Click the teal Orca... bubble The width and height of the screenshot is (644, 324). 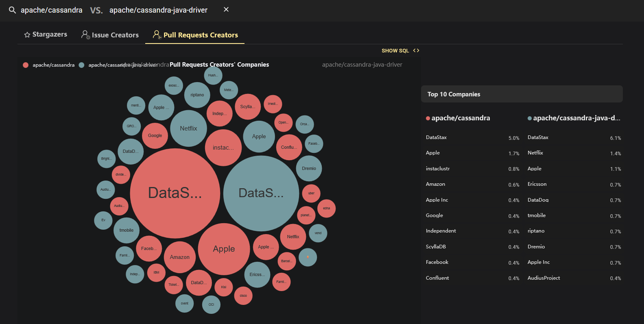[305, 124]
